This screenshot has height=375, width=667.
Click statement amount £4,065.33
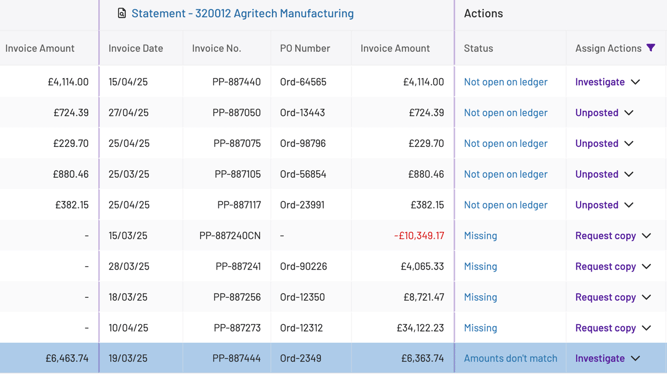point(422,266)
